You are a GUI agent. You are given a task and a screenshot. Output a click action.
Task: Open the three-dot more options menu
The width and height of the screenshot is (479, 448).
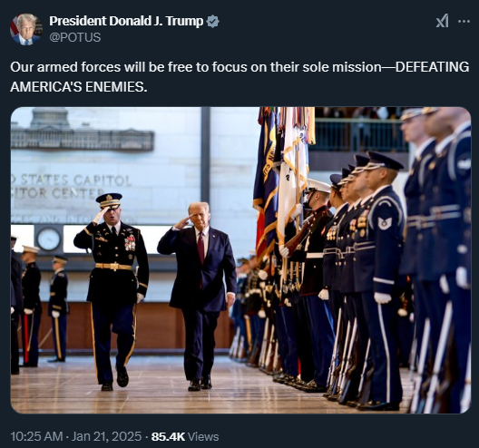(x=464, y=22)
